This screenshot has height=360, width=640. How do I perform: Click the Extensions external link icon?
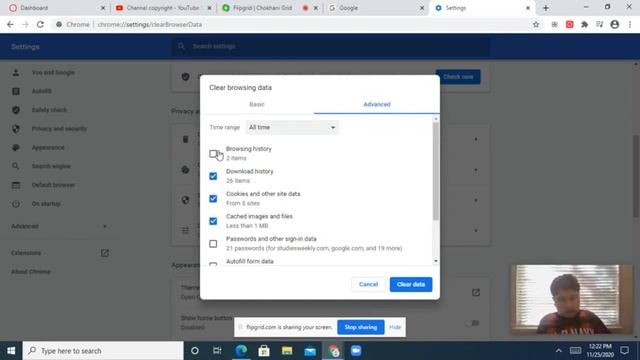point(105,253)
